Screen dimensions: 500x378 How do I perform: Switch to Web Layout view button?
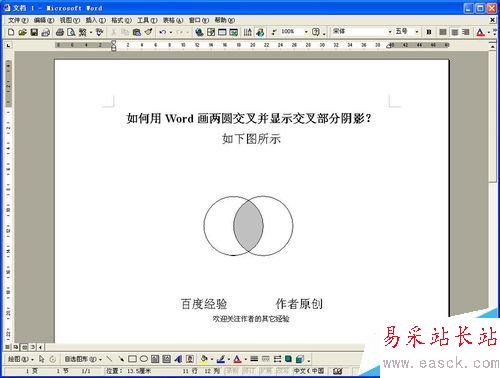15,347
